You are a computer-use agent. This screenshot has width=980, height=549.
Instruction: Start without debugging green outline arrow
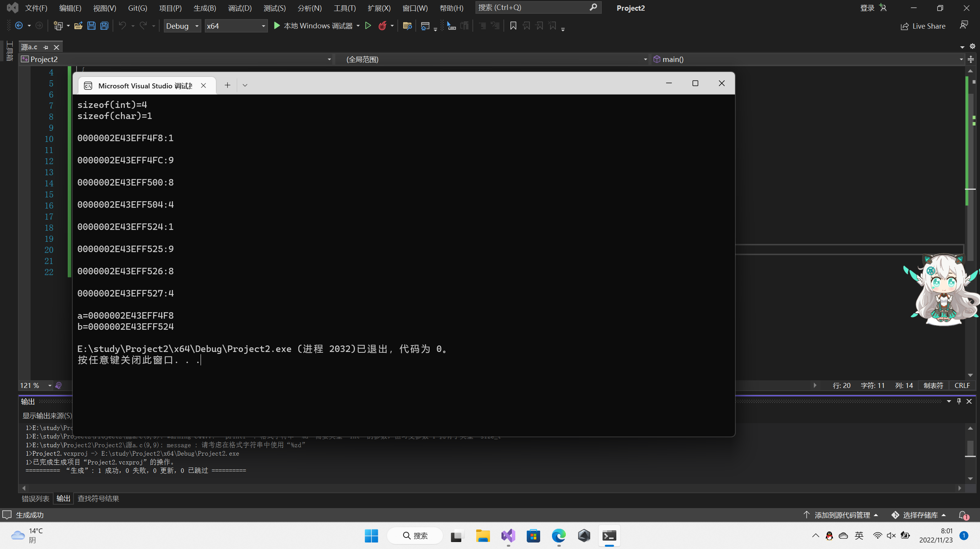coord(368,26)
